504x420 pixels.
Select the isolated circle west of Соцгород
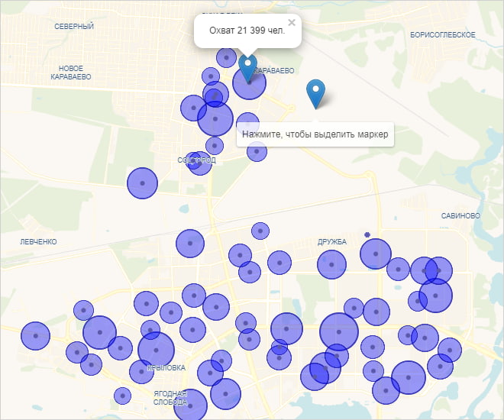pyautogui.click(x=142, y=183)
